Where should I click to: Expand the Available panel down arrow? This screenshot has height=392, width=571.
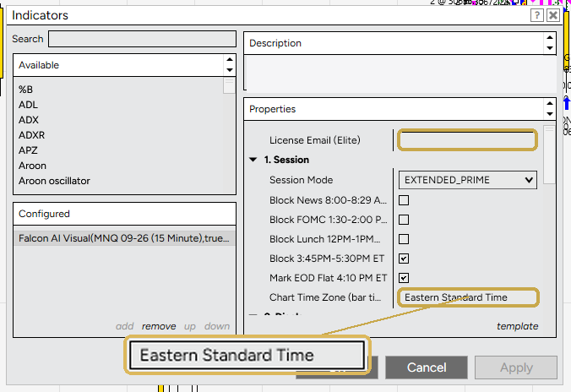click(230, 70)
